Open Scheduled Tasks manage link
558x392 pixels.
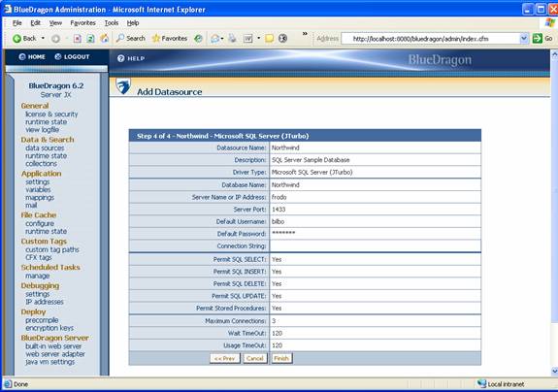37,276
